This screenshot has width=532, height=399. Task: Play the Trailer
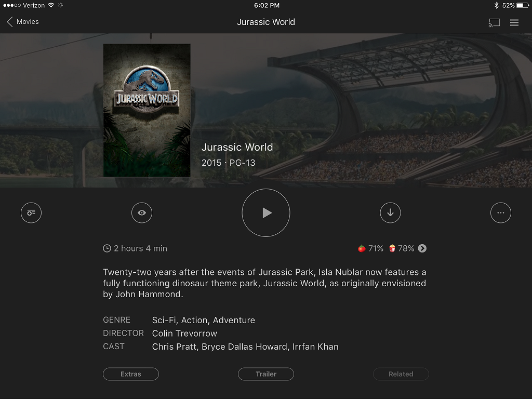[x=266, y=374]
